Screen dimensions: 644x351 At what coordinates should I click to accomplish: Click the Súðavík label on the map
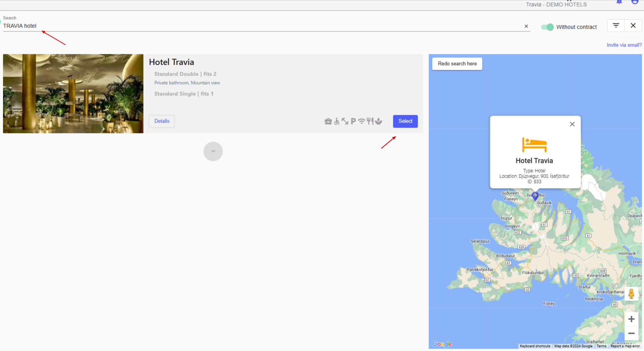(x=544, y=203)
